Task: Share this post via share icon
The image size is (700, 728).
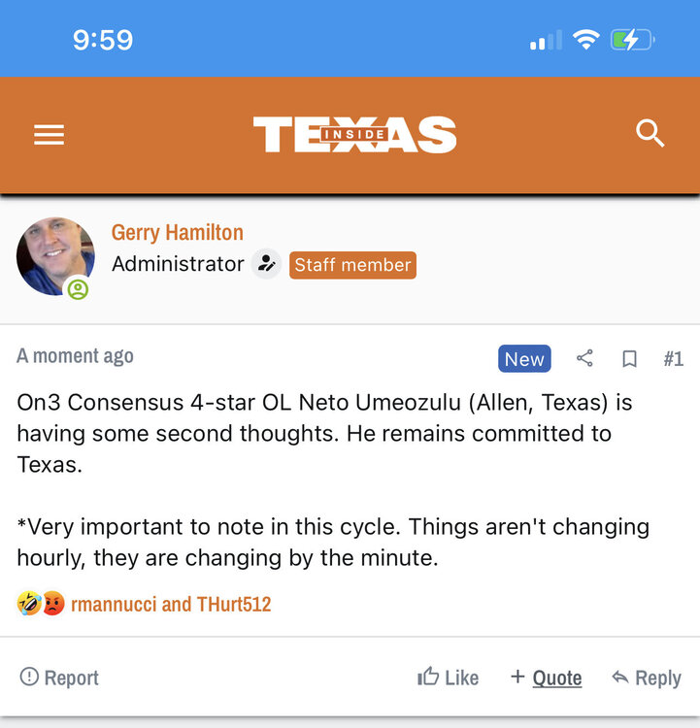Action: [584, 359]
